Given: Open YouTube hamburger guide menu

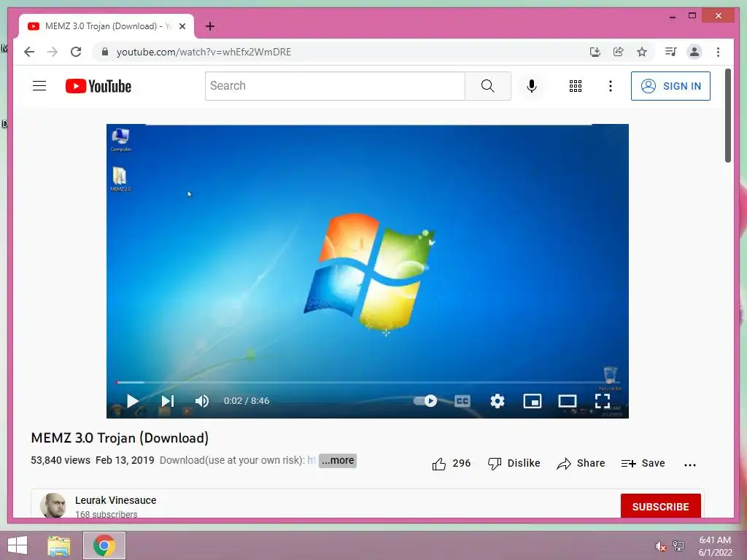Looking at the screenshot, I should 39,86.
